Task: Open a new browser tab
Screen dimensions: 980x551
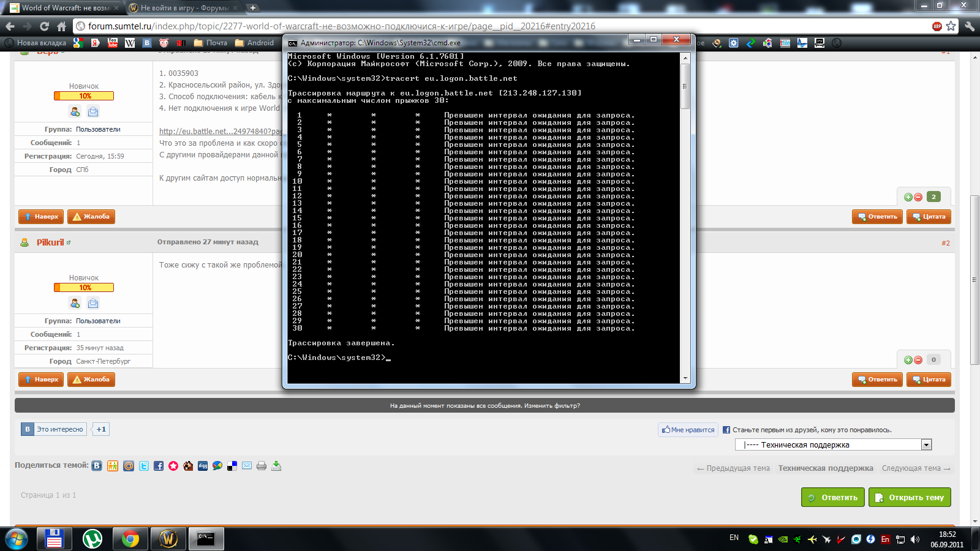Action: tap(253, 8)
